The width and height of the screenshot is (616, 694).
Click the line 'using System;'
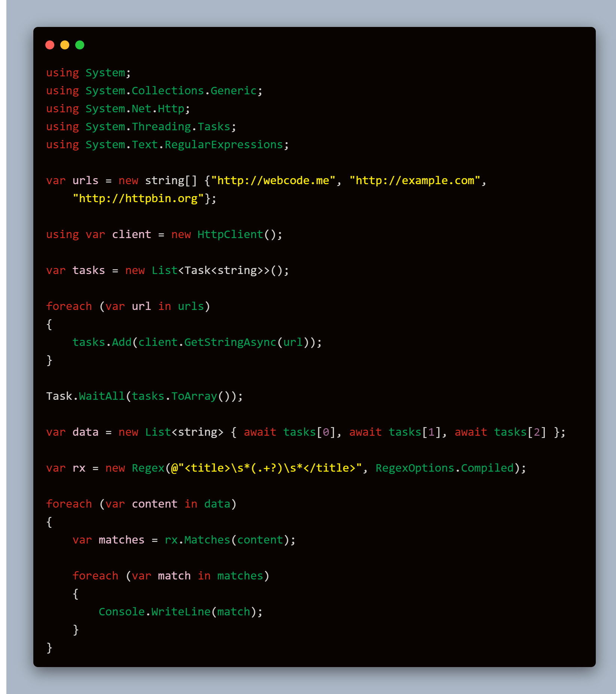(x=88, y=73)
